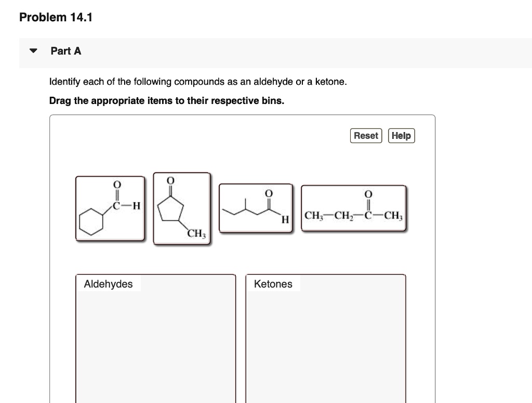Click the Problem 14.1 title
The image size is (532, 403).
click(x=55, y=17)
